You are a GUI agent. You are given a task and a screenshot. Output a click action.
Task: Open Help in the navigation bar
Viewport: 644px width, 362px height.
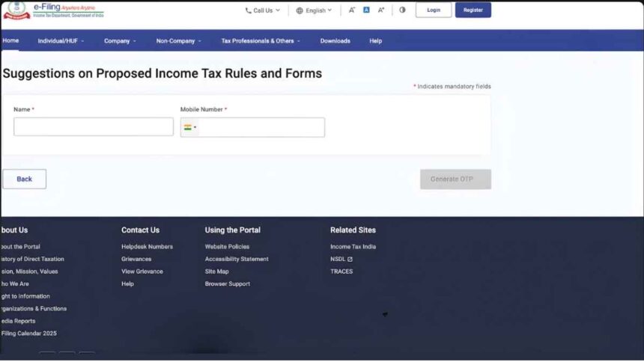tap(375, 41)
